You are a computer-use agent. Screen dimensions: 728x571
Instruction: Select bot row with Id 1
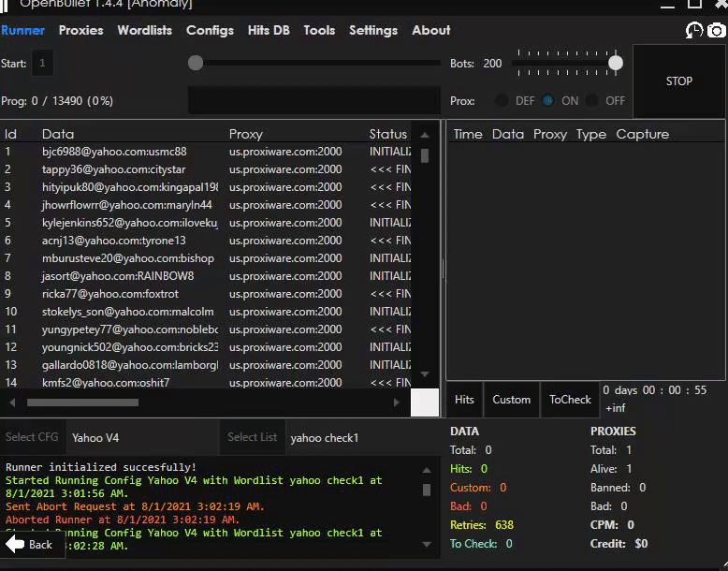tap(206, 152)
